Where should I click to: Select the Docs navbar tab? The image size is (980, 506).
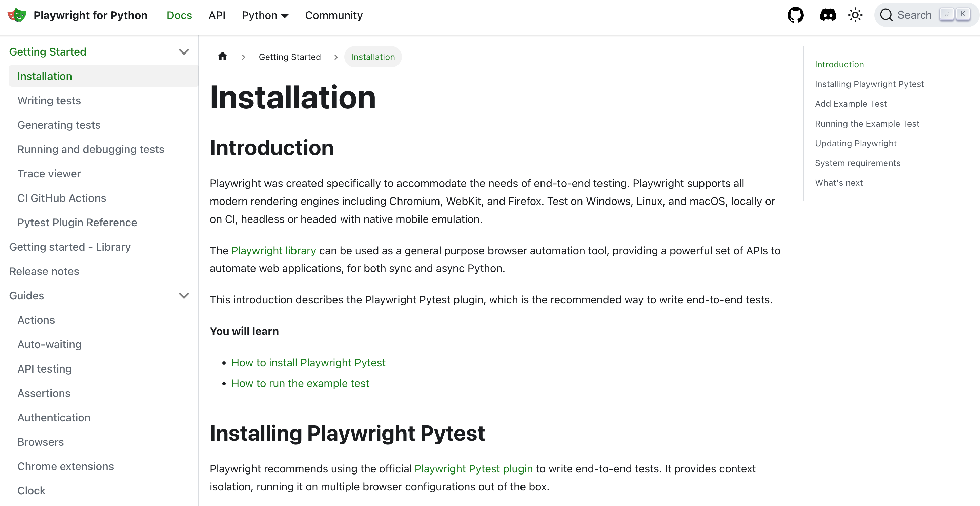[179, 15]
